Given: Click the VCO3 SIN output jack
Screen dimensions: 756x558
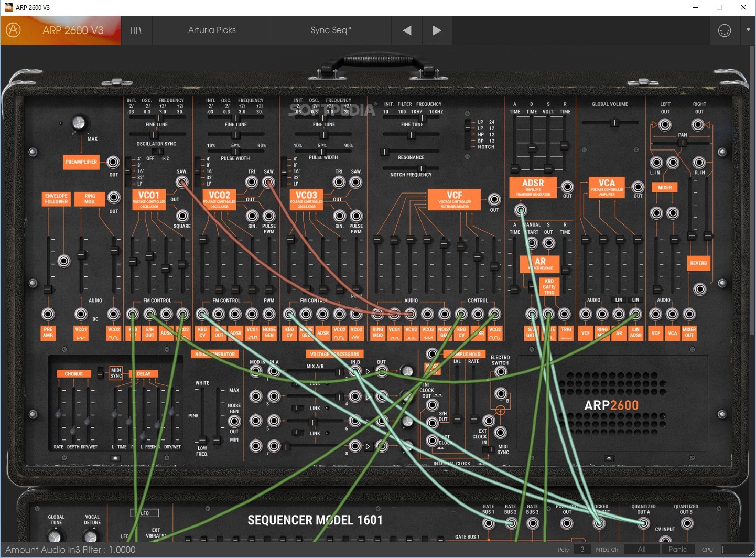Looking at the screenshot, I should (340, 216).
